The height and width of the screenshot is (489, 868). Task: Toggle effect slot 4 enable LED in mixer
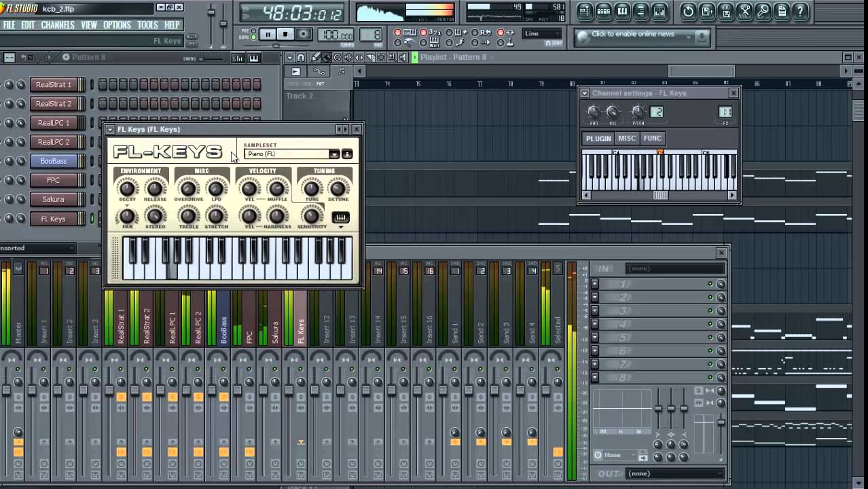pos(710,324)
